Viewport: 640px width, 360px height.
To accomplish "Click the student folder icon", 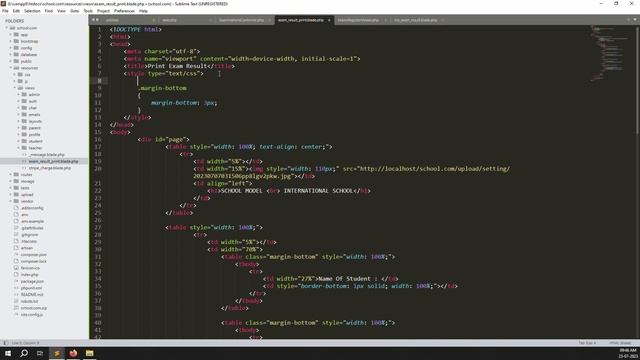I will 24,141.
